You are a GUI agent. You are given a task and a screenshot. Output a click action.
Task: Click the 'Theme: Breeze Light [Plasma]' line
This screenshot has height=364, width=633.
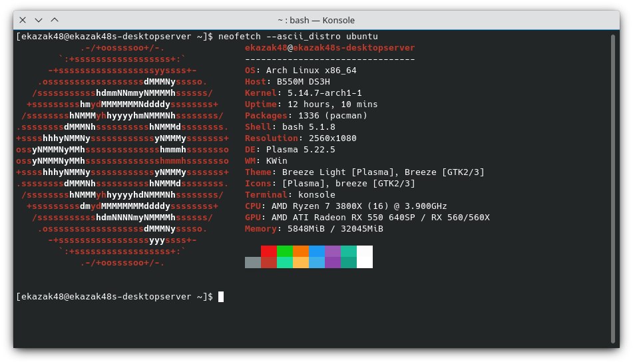(x=365, y=172)
